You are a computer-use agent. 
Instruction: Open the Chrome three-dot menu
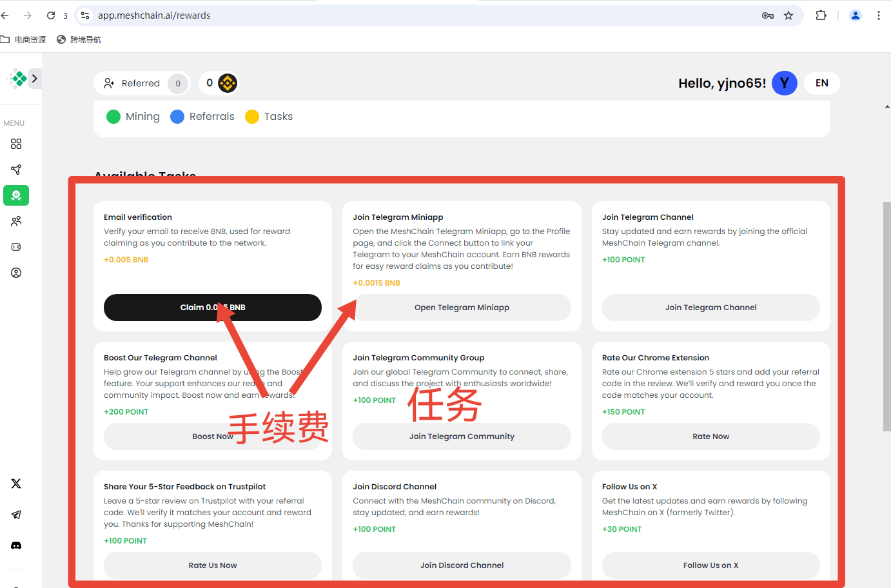879,15
